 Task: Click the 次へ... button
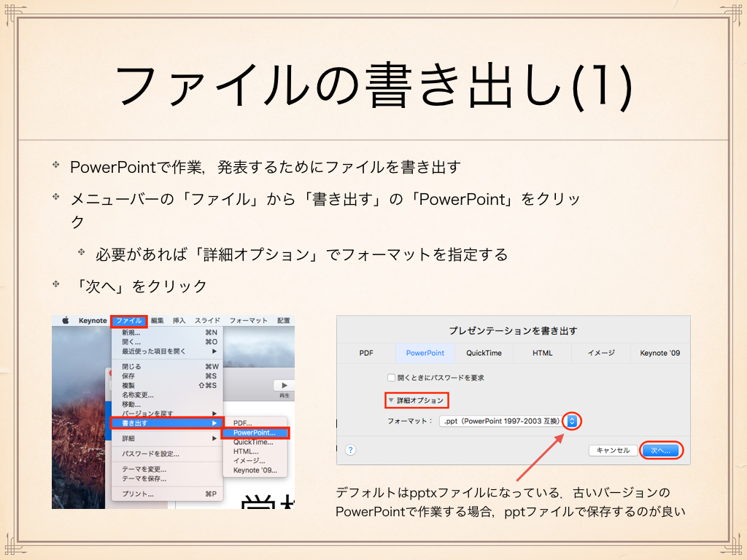[661, 450]
